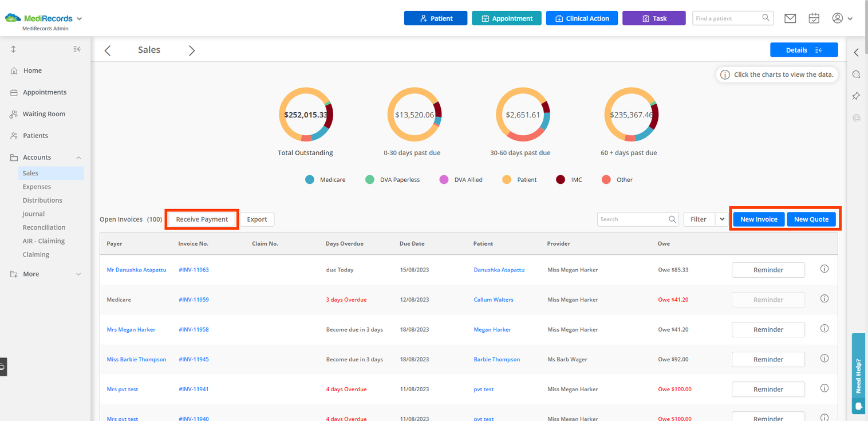Image resolution: width=868 pixels, height=421 pixels.
Task: Click info icon for invoice INV-11963
Action: point(824,269)
